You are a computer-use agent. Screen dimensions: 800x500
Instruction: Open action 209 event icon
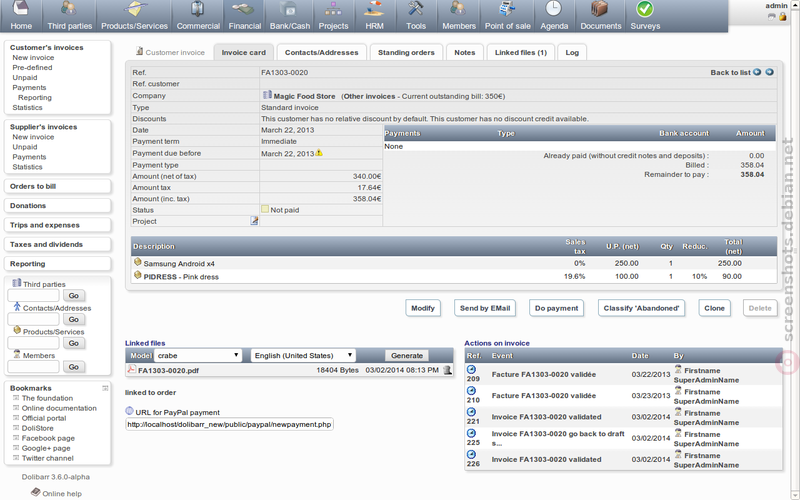coord(471,369)
